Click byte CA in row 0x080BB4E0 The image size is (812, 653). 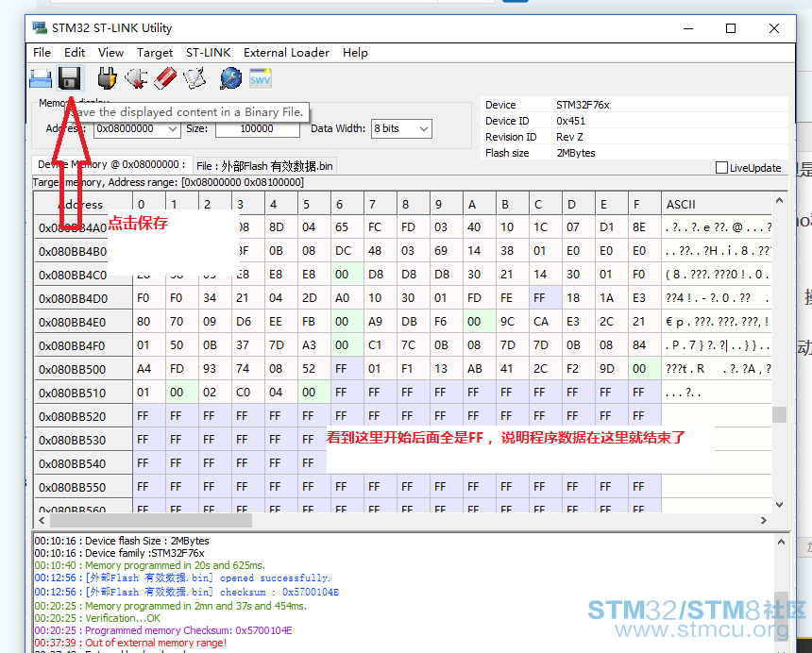coord(546,322)
